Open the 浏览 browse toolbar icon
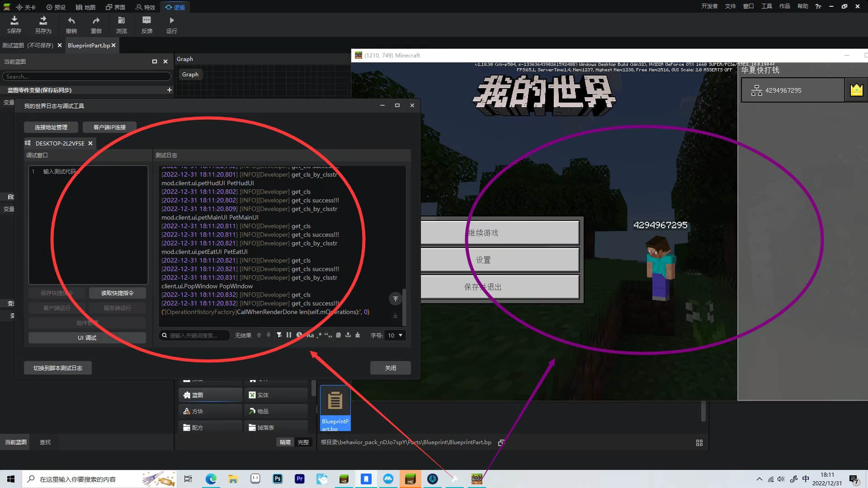This screenshot has width=868, height=488. tap(121, 24)
